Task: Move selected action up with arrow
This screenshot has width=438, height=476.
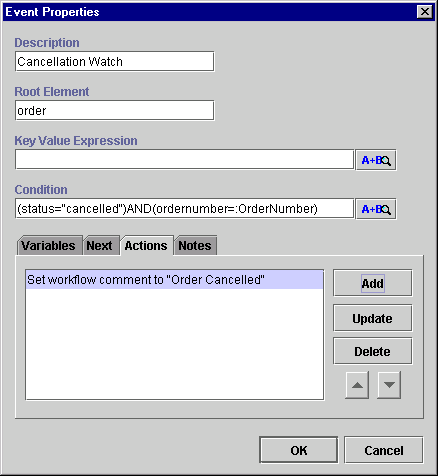Action: [x=357, y=385]
